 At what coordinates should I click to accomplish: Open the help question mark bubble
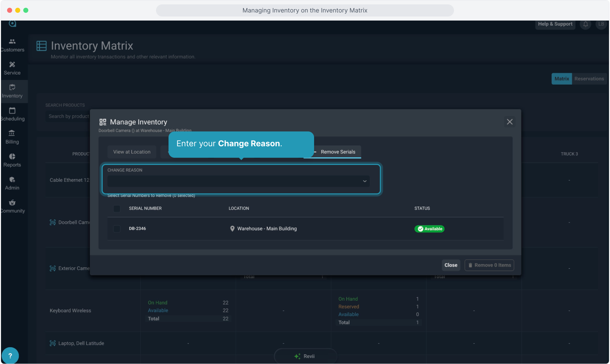click(x=10, y=356)
